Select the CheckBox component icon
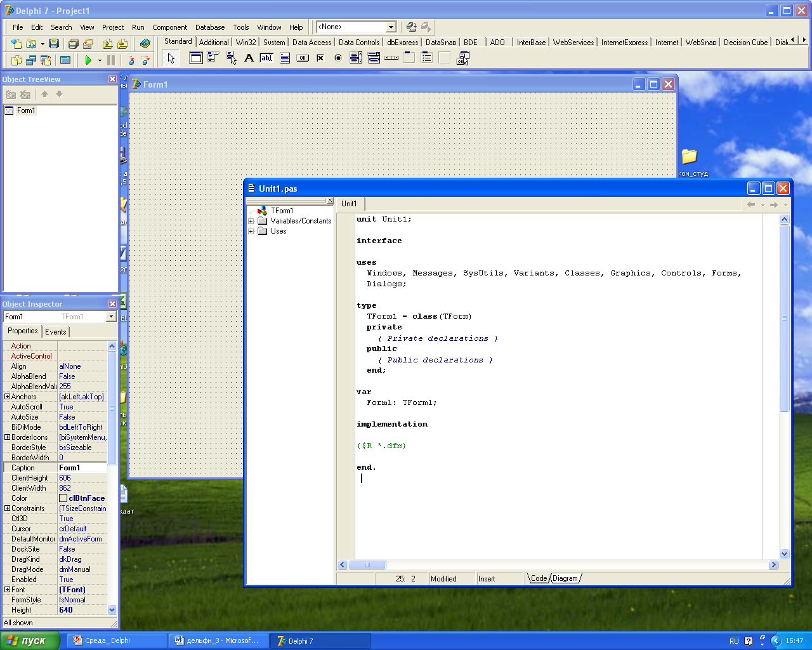The image size is (812, 650). pyautogui.click(x=320, y=58)
